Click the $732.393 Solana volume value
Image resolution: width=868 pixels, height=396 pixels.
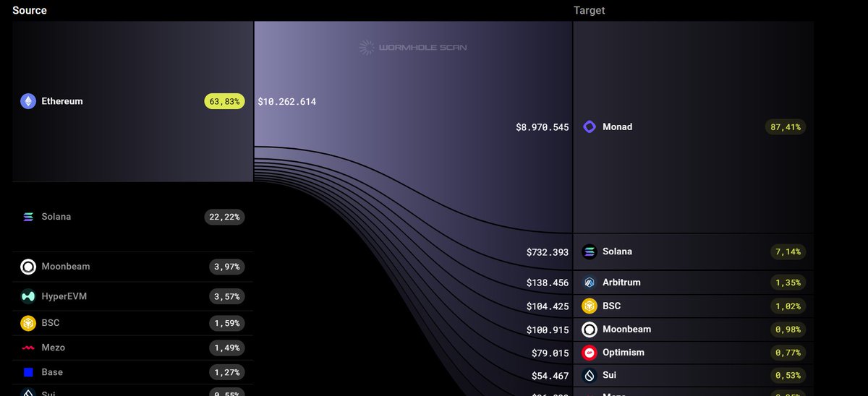548,252
